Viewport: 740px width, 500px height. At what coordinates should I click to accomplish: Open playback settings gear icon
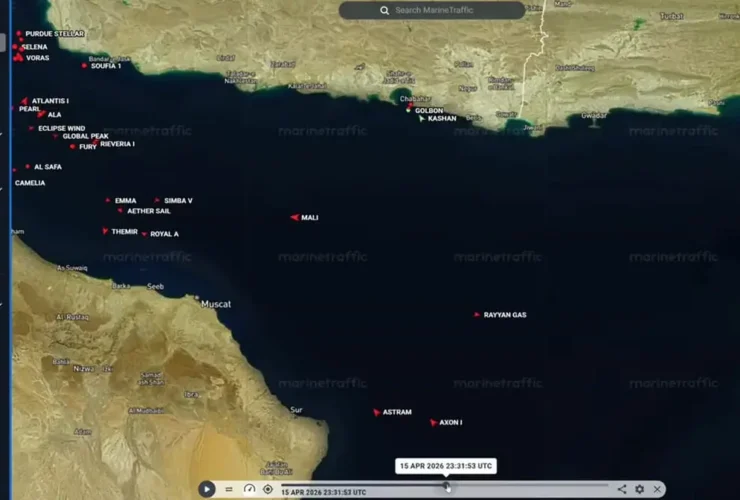pos(640,489)
